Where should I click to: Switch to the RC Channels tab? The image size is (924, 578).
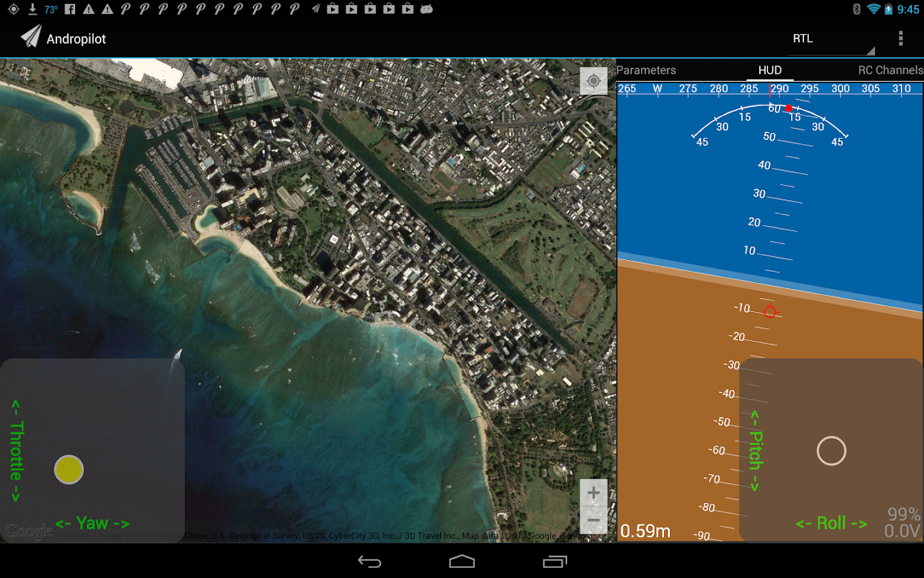pyautogui.click(x=891, y=70)
